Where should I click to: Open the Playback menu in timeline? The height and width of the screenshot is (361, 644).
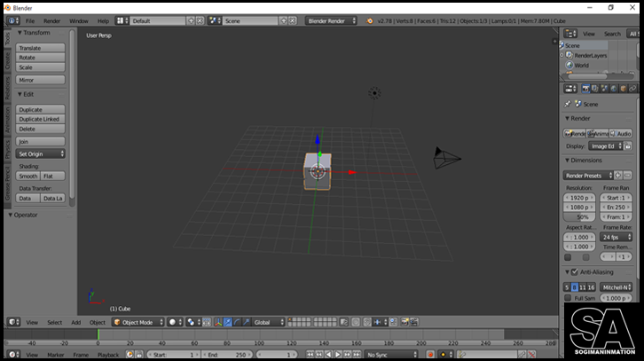pyautogui.click(x=108, y=355)
